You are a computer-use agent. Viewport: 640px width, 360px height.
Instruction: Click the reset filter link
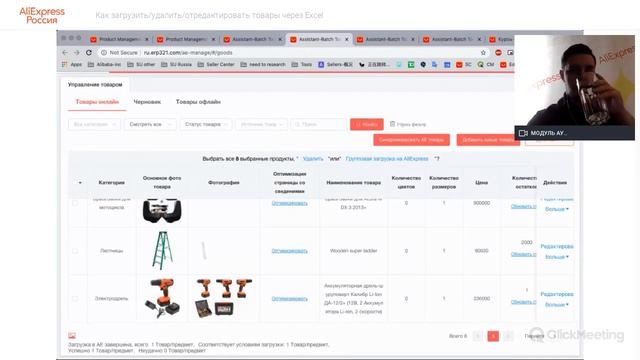click(408, 124)
